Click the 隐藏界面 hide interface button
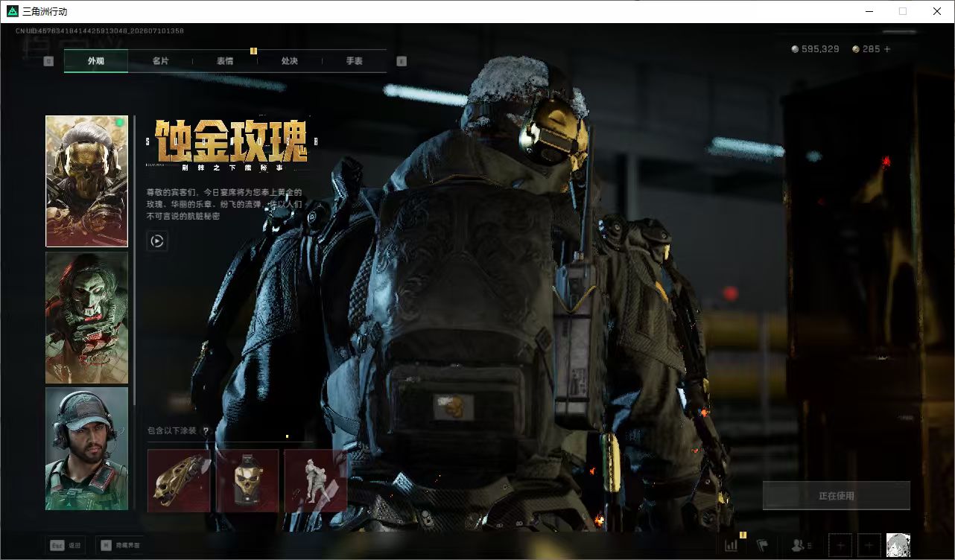Viewport: 955px width, 560px height. (121, 546)
